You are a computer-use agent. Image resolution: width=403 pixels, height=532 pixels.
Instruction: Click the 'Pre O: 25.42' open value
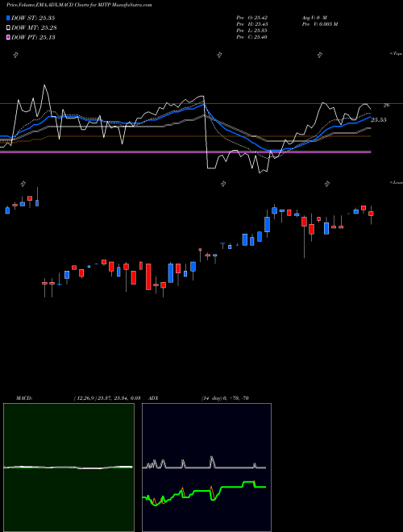point(252,17)
